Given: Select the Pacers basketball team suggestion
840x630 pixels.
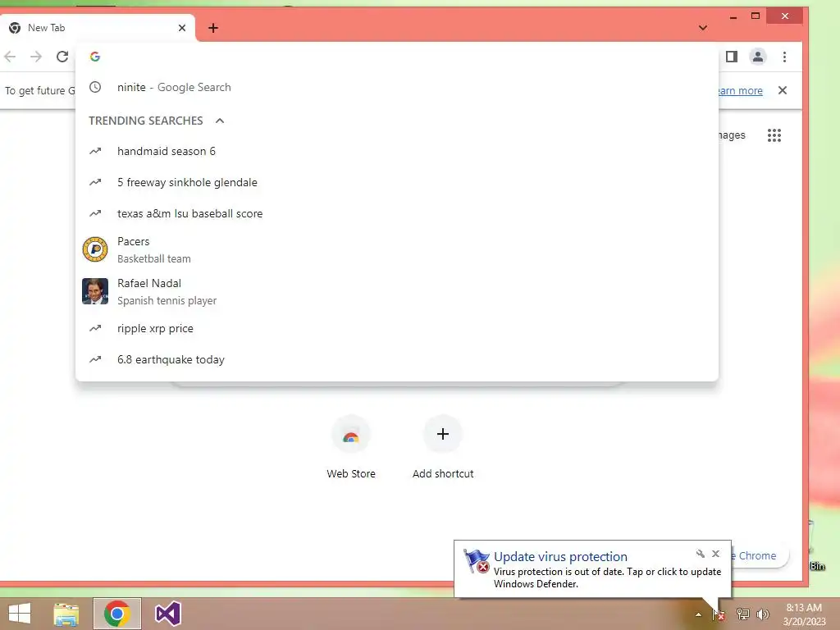Looking at the screenshot, I should point(396,249).
